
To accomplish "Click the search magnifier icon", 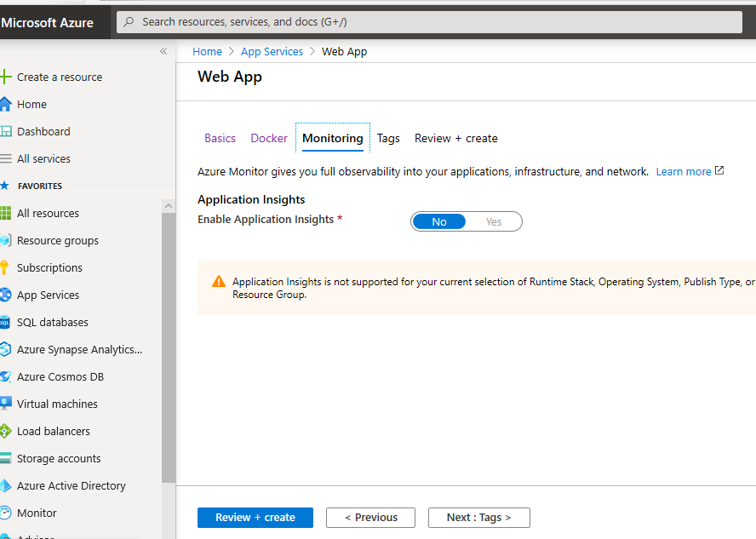I will (x=129, y=21).
